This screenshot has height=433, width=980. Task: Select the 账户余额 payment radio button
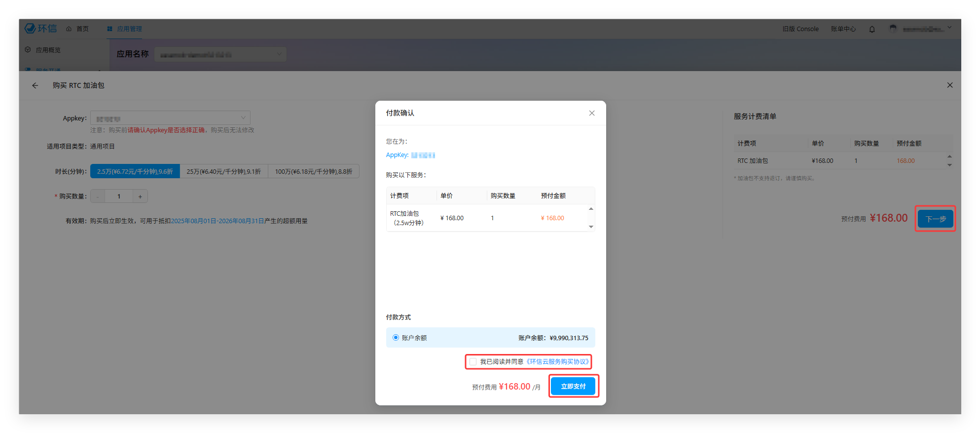tap(396, 338)
